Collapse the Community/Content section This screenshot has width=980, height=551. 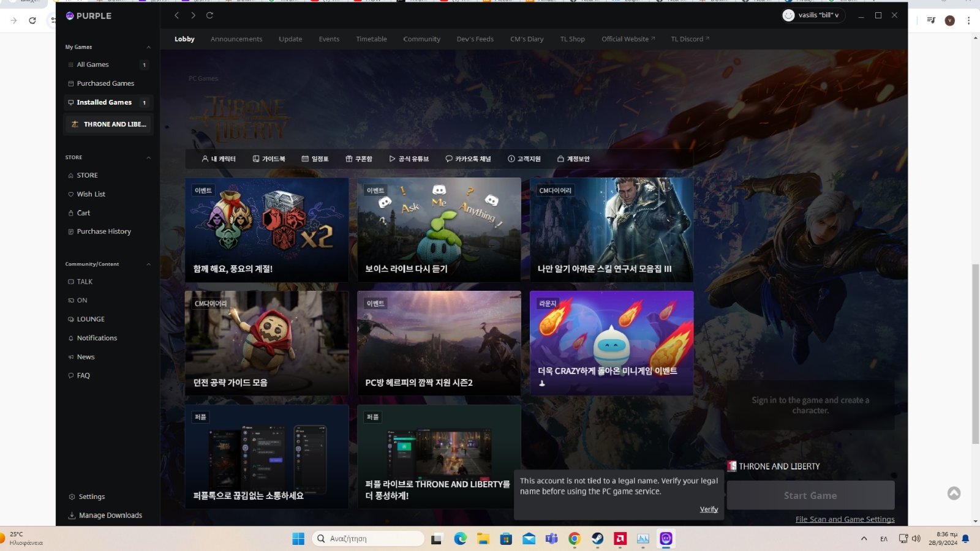[x=148, y=264]
